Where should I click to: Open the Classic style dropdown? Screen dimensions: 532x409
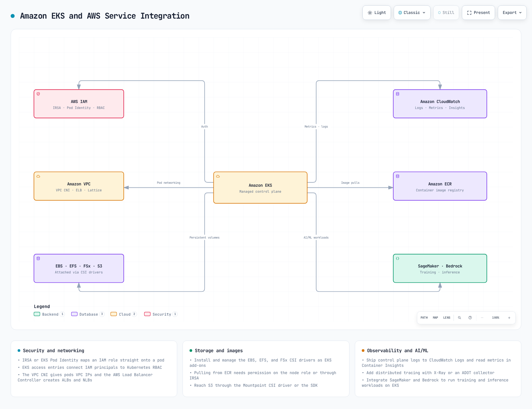(412, 13)
